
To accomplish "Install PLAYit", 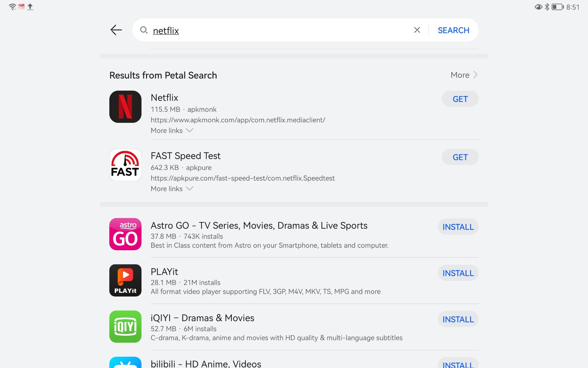I will pyautogui.click(x=458, y=273).
